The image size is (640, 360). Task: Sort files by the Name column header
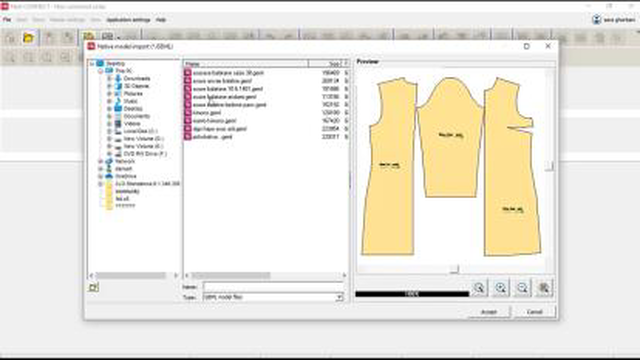[246, 64]
